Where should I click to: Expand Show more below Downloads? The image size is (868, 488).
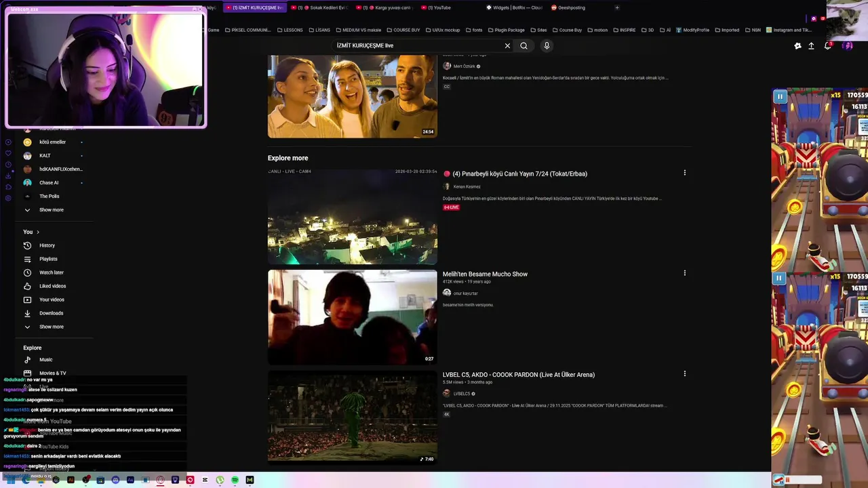point(51,327)
